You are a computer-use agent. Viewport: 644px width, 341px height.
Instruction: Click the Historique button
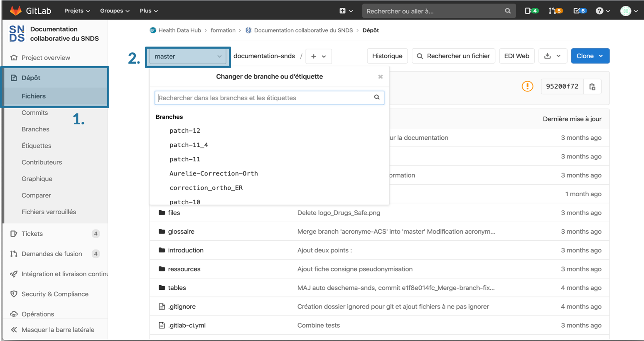pos(387,56)
